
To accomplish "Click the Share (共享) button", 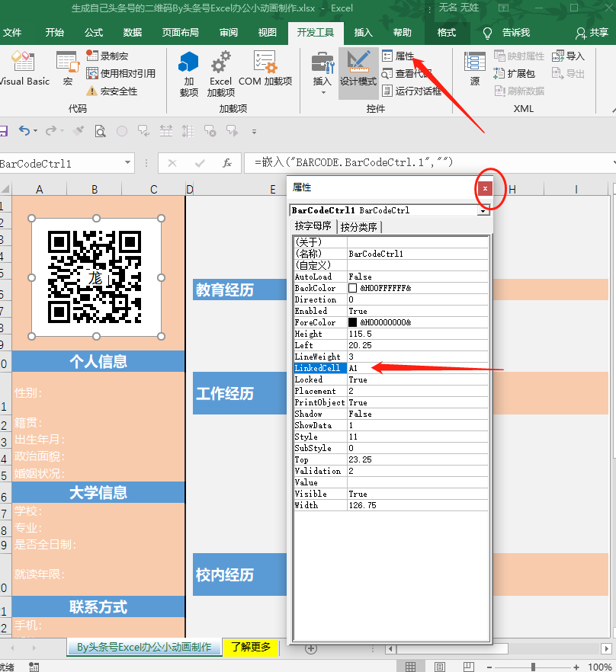I will pyautogui.click(x=592, y=33).
